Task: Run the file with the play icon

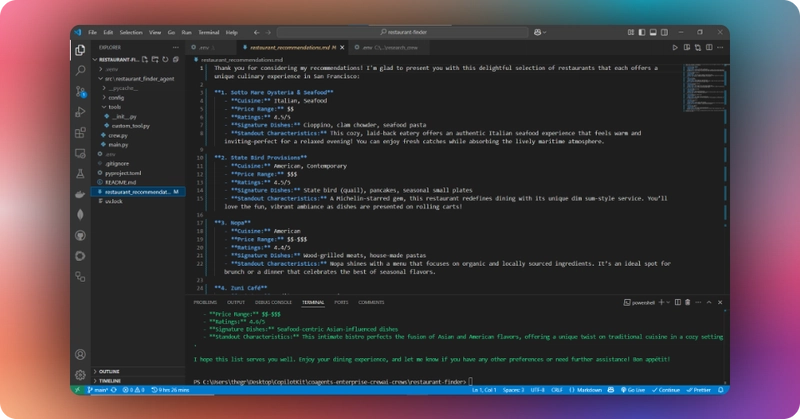Action: pyautogui.click(x=675, y=47)
